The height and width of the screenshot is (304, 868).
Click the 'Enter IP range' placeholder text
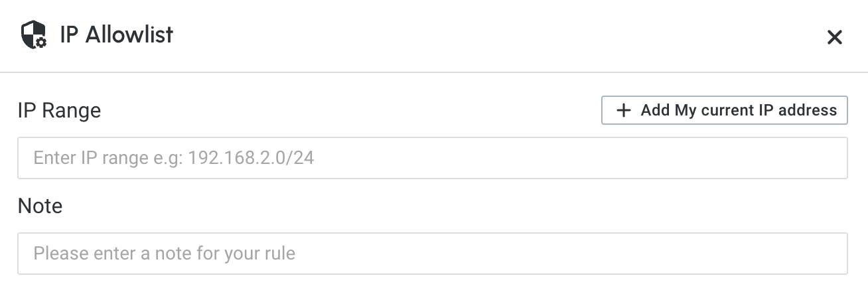pos(173,158)
